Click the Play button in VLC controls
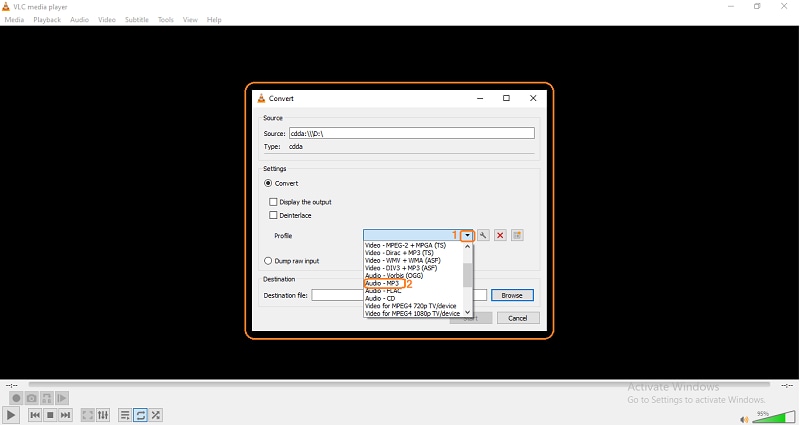This screenshot has height=425, width=800. click(x=11, y=415)
